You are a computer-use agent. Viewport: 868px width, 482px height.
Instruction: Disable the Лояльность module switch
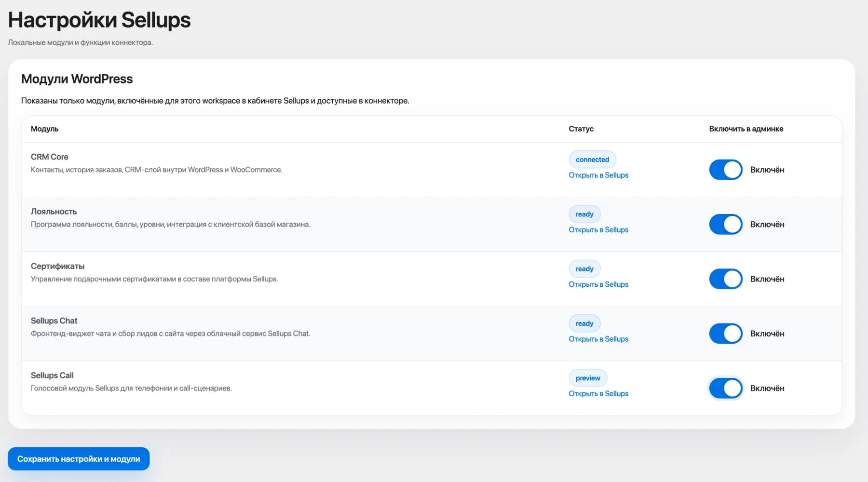tap(725, 224)
